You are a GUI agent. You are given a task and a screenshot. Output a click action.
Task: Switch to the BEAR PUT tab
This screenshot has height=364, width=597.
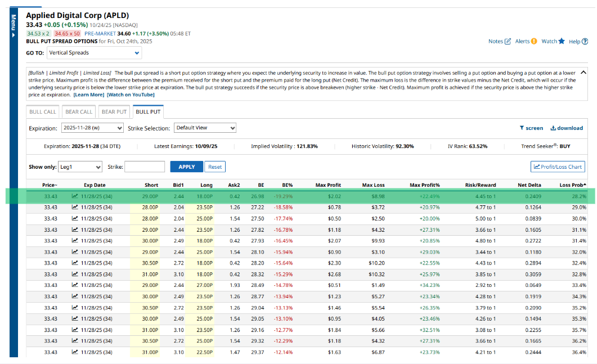pos(114,112)
